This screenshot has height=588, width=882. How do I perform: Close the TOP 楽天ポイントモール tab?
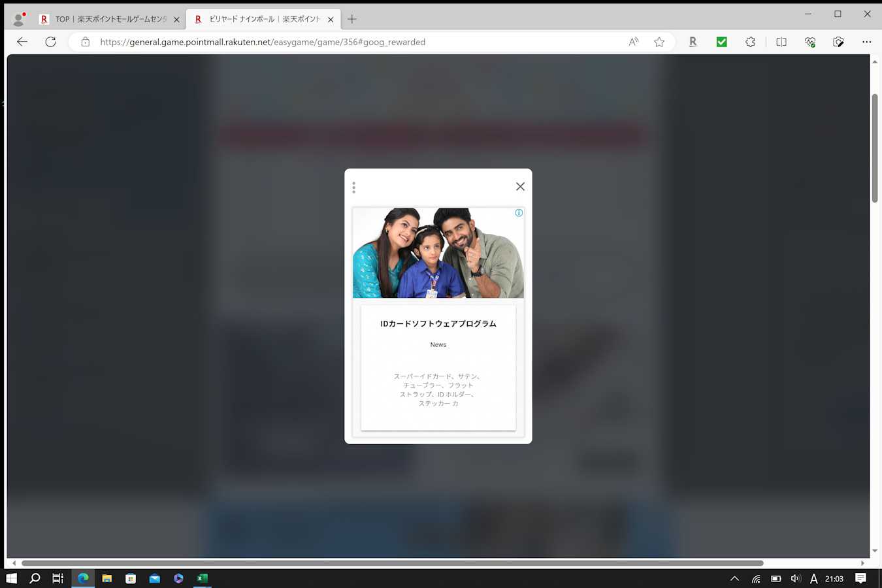pos(176,20)
